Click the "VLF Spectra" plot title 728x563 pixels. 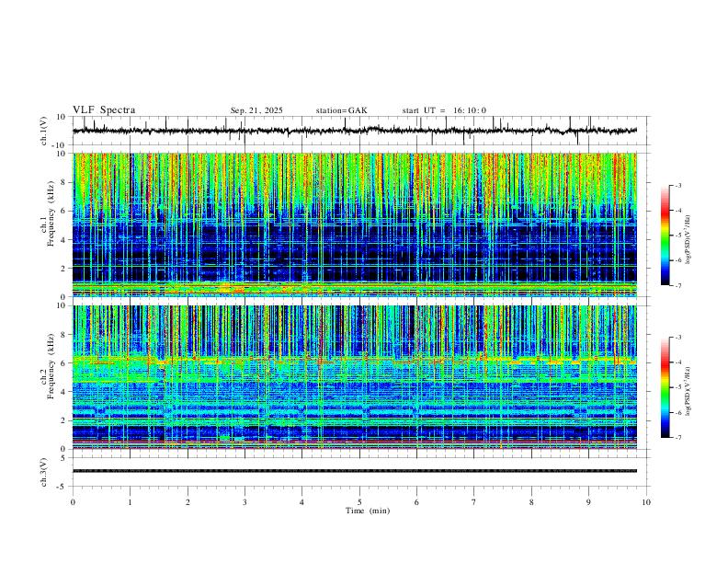click(104, 110)
